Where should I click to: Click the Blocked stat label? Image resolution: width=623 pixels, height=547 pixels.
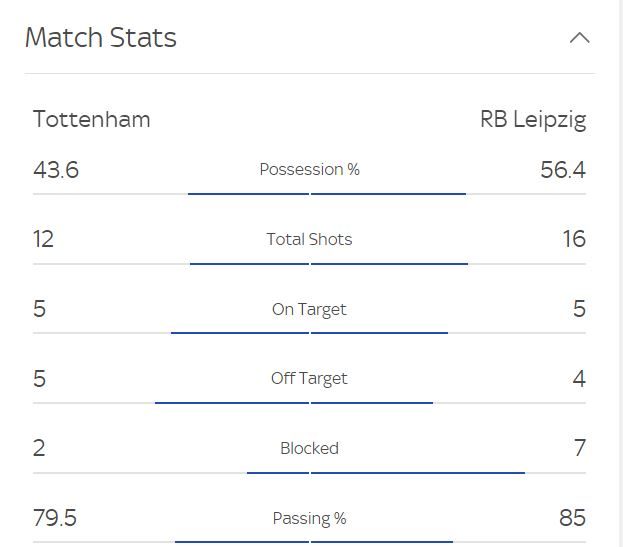(310, 448)
